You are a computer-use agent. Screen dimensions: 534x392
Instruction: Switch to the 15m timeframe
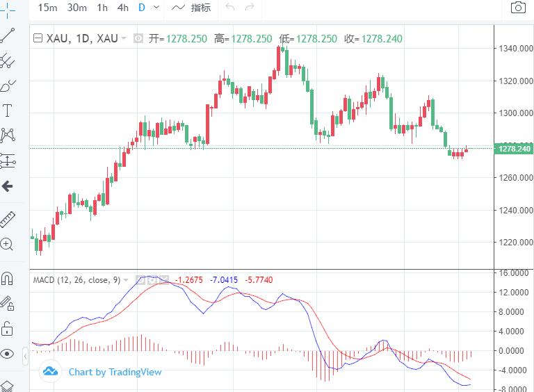47,8
